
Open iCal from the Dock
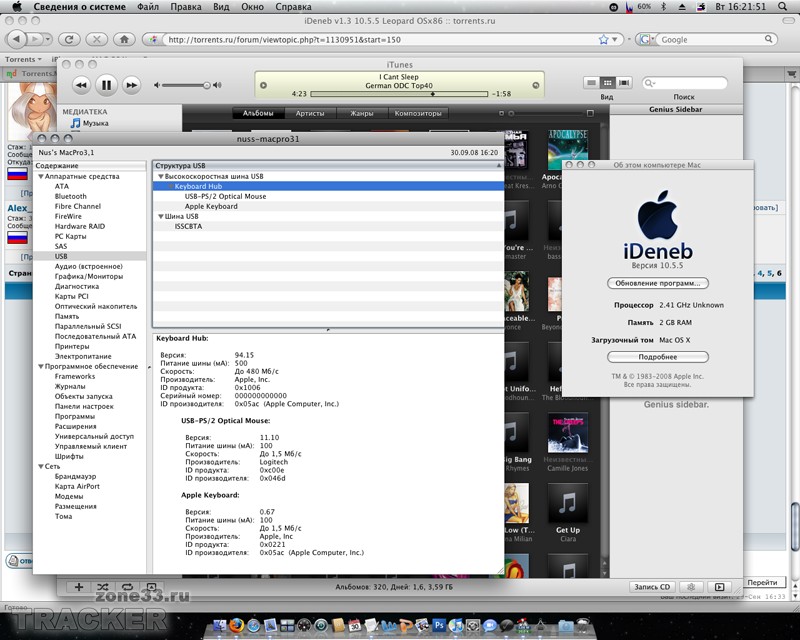[x=355, y=625]
